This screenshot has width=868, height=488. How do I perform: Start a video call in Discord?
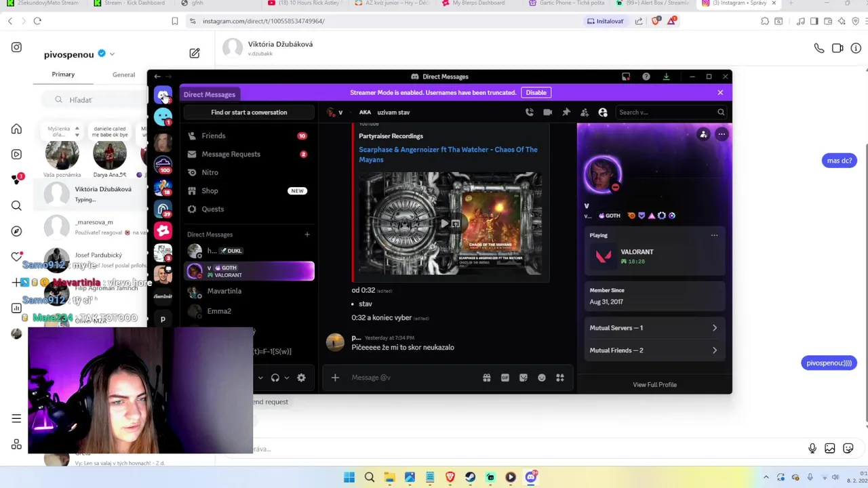[x=548, y=113]
